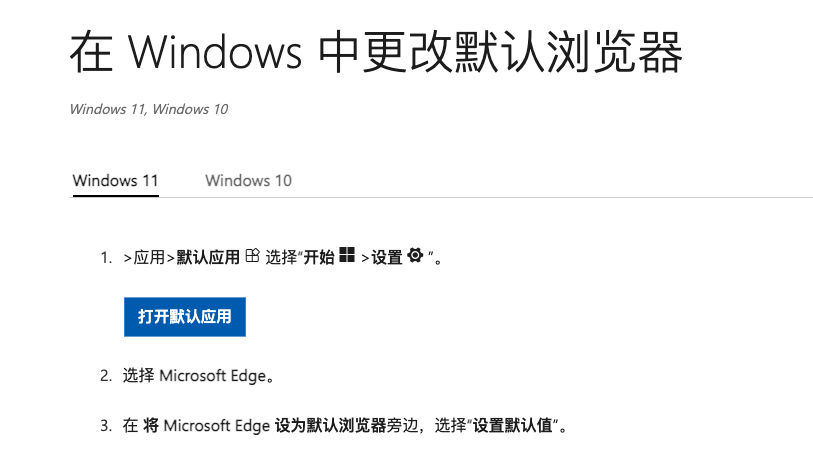Click the bold 设置默认值 text
Viewport: 813px width, 459px height.
click(x=512, y=426)
